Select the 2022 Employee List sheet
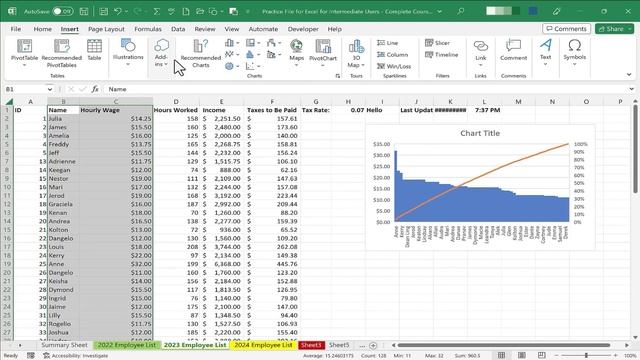The width and height of the screenshot is (640, 360). point(127,345)
